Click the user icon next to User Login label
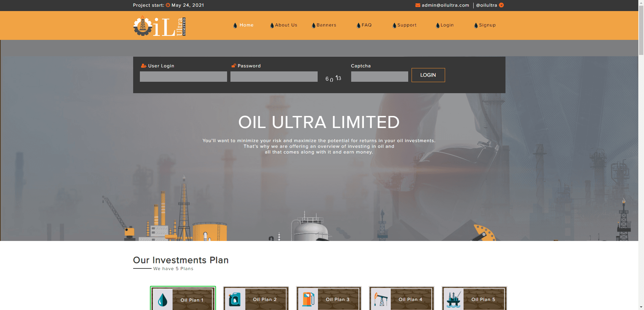The width and height of the screenshot is (644, 310). (x=143, y=66)
